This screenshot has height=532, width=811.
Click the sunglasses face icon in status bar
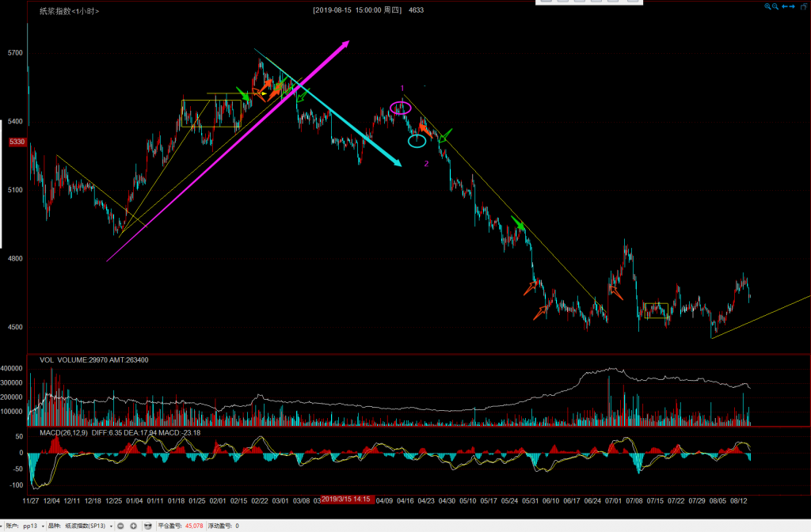point(147,526)
